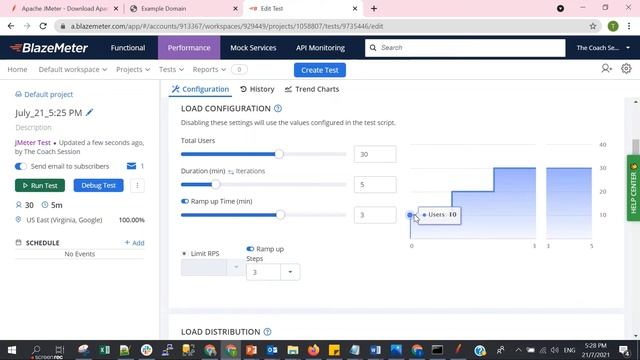Open the settings gear icon
The height and width of the screenshot is (360, 640).
(x=626, y=69)
